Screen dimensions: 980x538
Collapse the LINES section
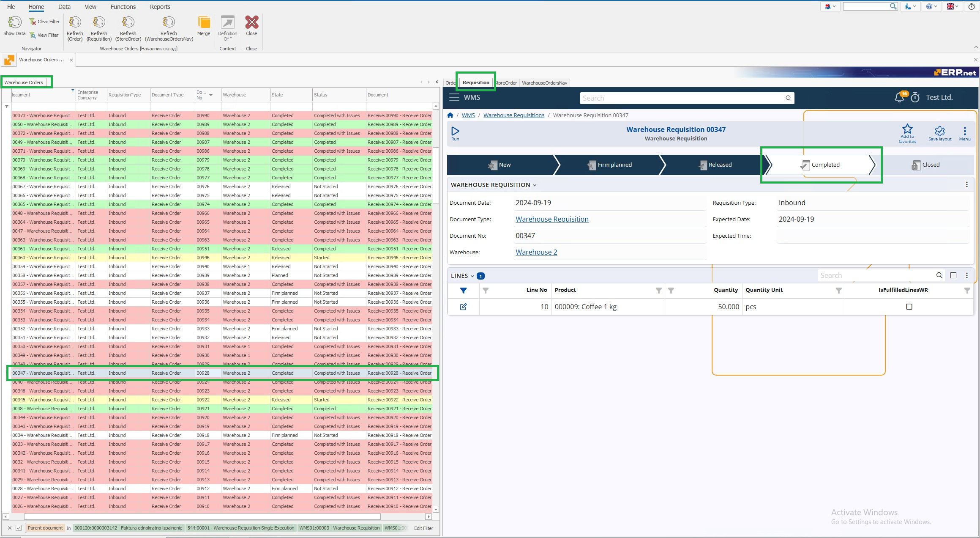coord(472,276)
